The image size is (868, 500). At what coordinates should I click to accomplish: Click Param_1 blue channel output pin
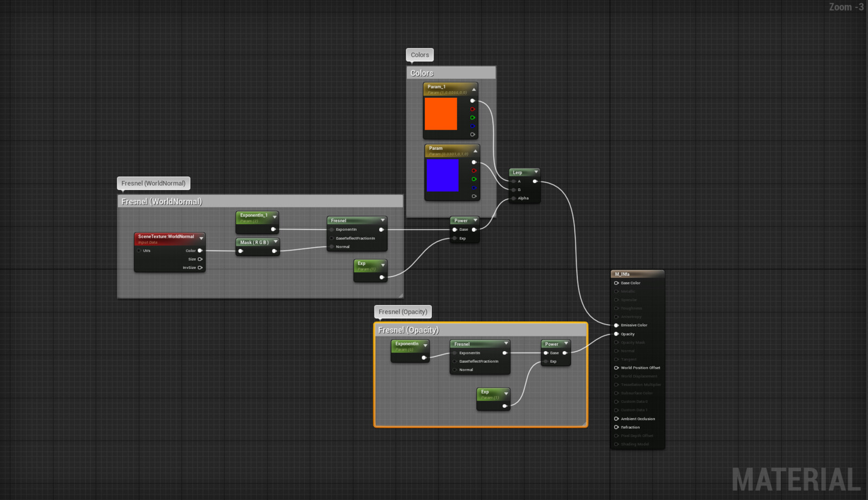click(x=473, y=126)
